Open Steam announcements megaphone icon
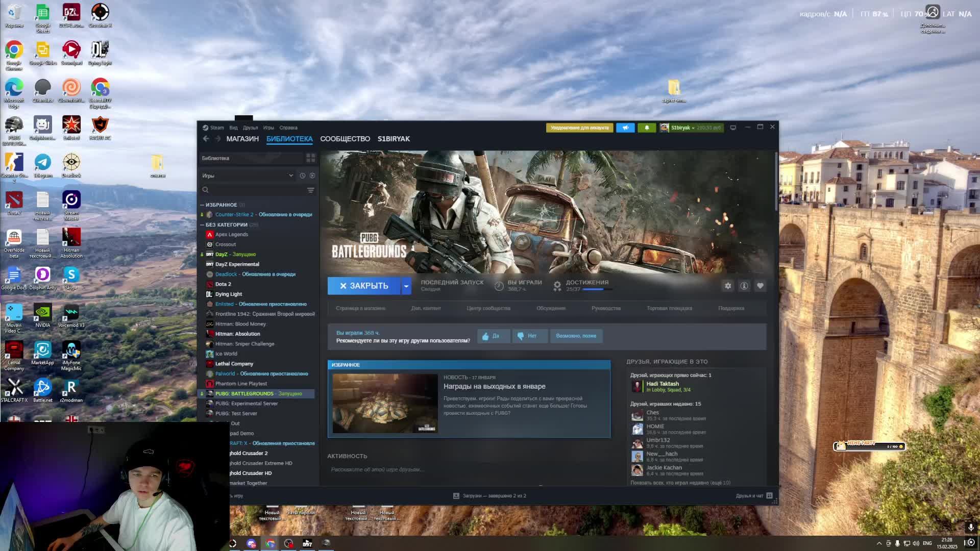980x551 pixels. 625,128
